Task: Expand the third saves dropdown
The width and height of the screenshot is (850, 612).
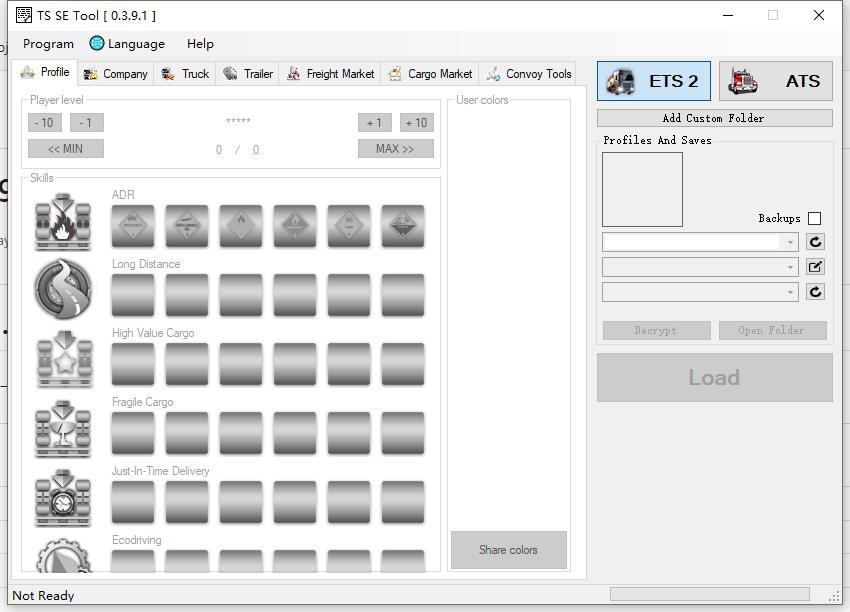Action: pyautogui.click(x=790, y=292)
